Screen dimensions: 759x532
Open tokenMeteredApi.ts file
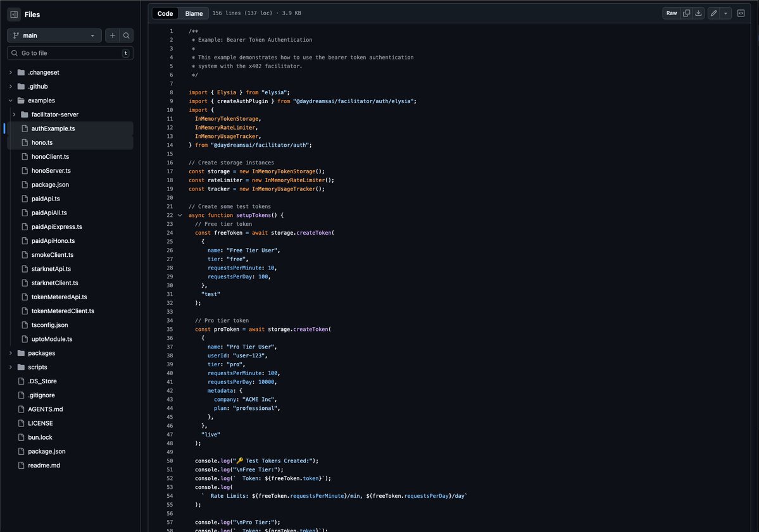[59, 297]
